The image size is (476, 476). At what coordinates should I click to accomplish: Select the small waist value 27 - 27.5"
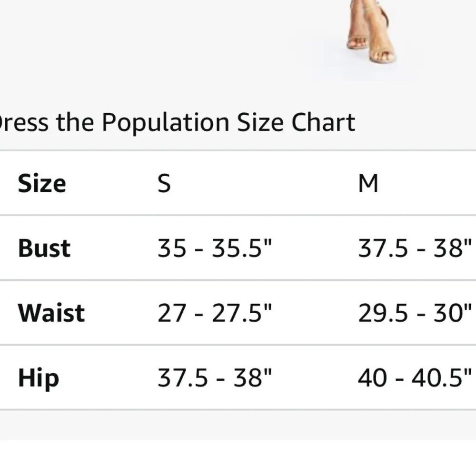pyautogui.click(x=214, y=313)
